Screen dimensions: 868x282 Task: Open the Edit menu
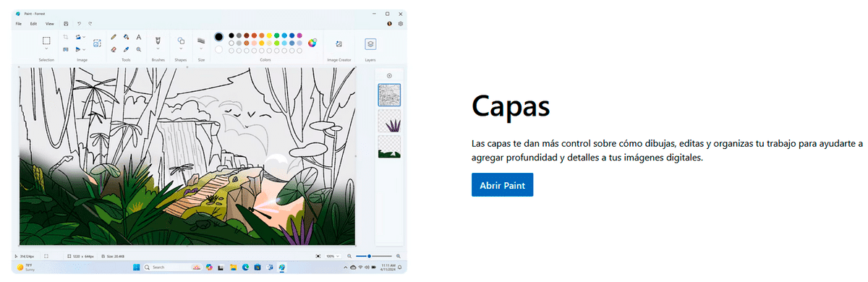click(x=33, y=24)
